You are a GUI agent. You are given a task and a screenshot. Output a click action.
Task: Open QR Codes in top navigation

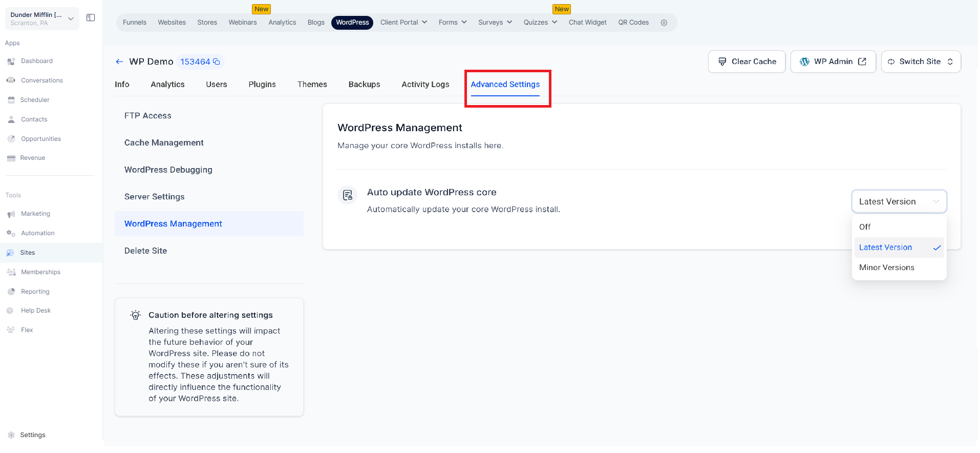(633, 23)
